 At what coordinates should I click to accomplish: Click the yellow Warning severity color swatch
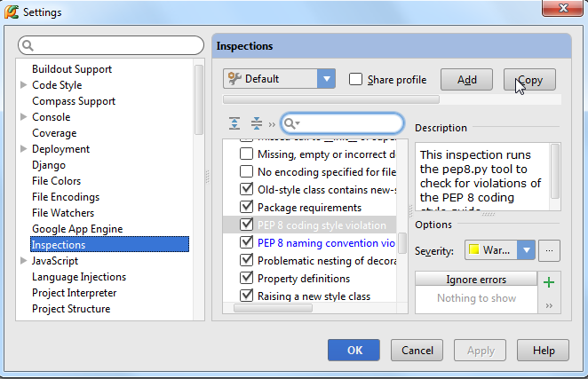(x=473, y=251)
